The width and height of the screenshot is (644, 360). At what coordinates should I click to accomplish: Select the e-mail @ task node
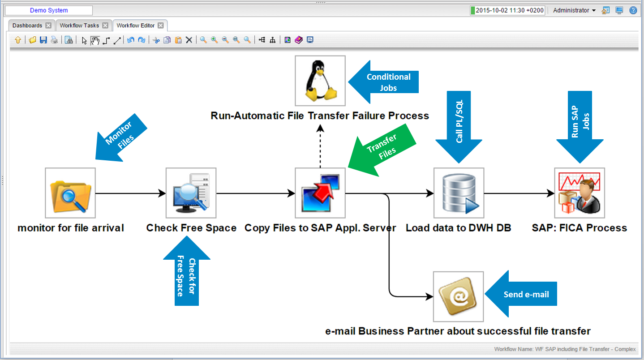pyautogui.click(x=459, y=296)
